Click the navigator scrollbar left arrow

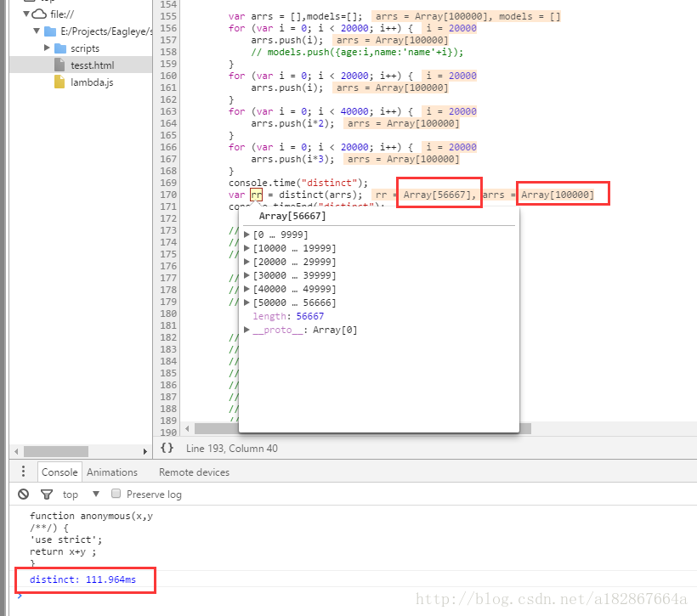point(16,451)
